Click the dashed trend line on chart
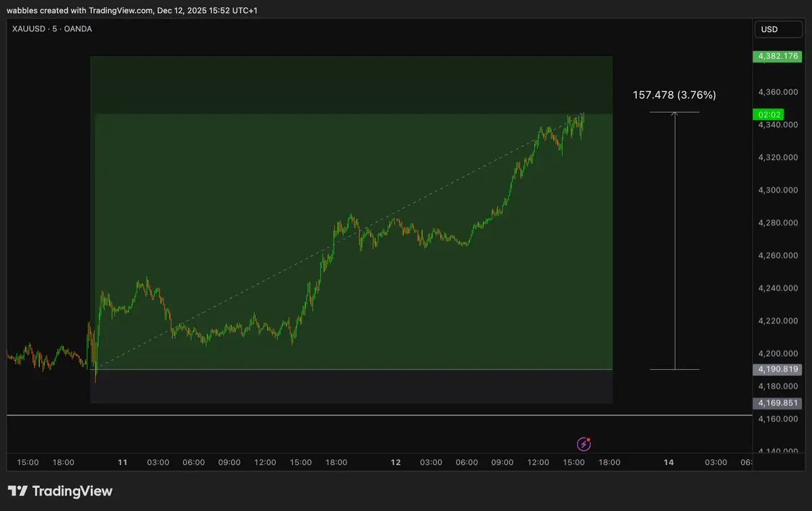 (x=340, y=241)
